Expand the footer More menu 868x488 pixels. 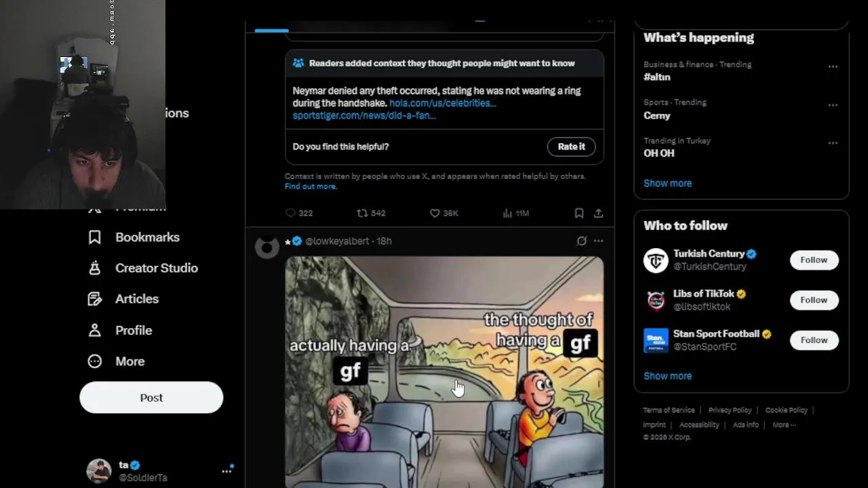[x=784, y=425]
